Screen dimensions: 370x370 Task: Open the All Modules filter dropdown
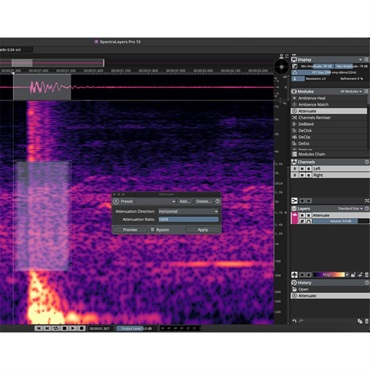point(351,91)
